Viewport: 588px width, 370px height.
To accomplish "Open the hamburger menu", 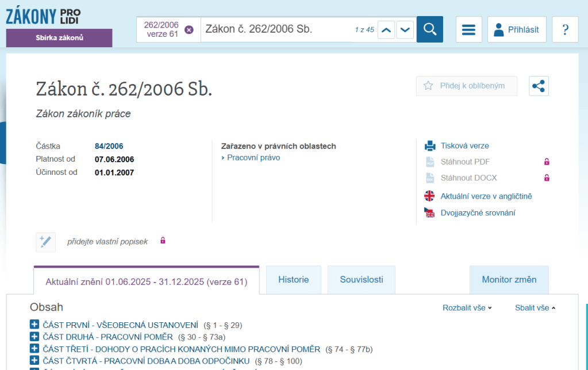I will (469, 29).
